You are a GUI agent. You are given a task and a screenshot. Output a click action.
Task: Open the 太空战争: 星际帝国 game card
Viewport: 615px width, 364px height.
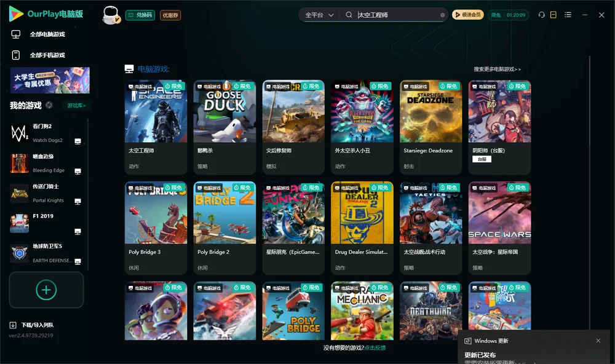499,228
